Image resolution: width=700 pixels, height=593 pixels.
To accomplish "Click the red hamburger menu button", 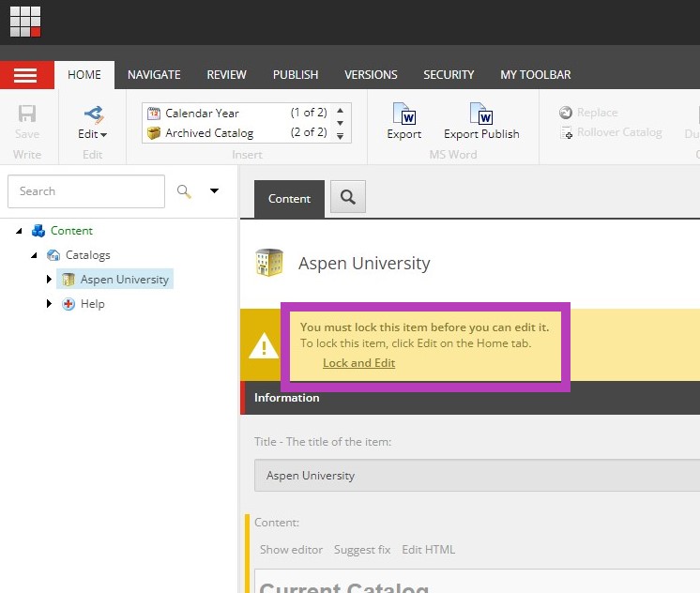I will [x=26, y=76].
